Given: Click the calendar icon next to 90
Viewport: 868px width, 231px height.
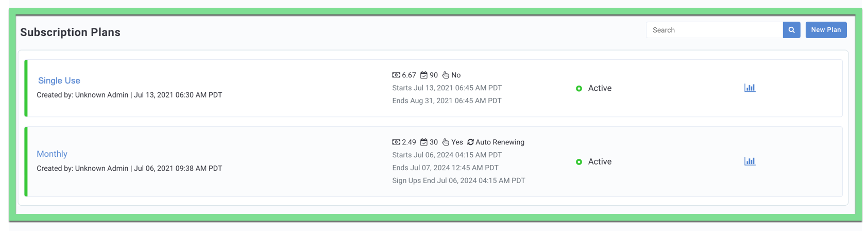Looking at the screenshot, I should pyautogui.click(x=424, y=75).
